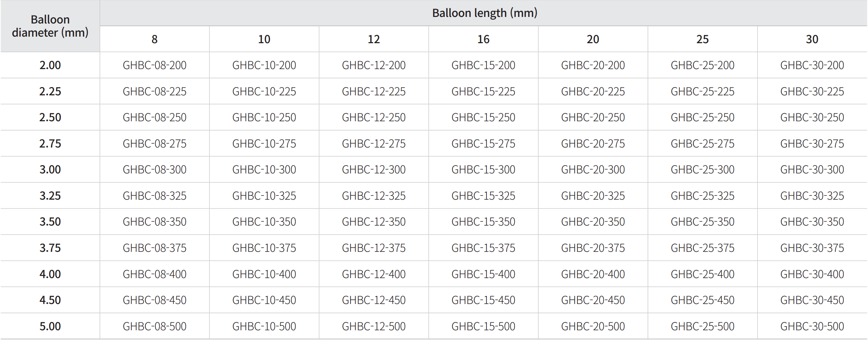The width and height of the screenshot is (868, 342).
Task: Choose catalog number GHBC-15-275
Action: click(x=483, y=144)
